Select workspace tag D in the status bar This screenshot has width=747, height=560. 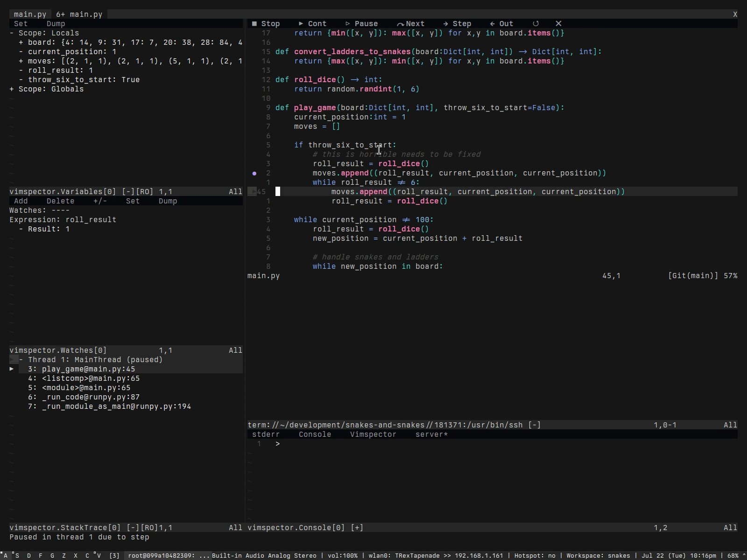pos(29,555)
